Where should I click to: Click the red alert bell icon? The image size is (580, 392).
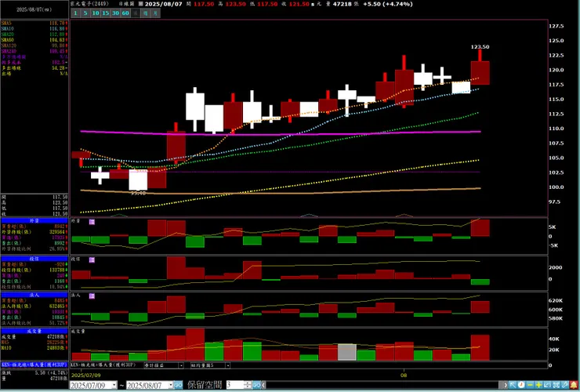[574, 385]
